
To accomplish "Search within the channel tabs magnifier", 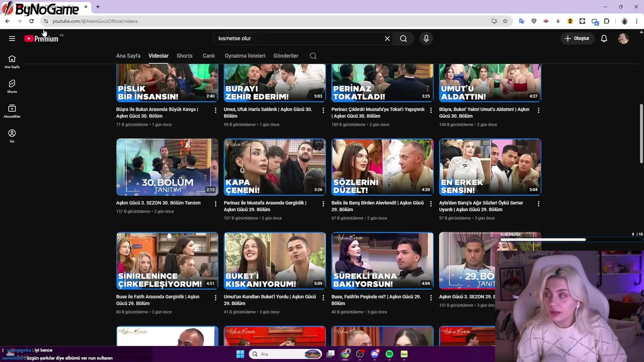I will (313, 56).
